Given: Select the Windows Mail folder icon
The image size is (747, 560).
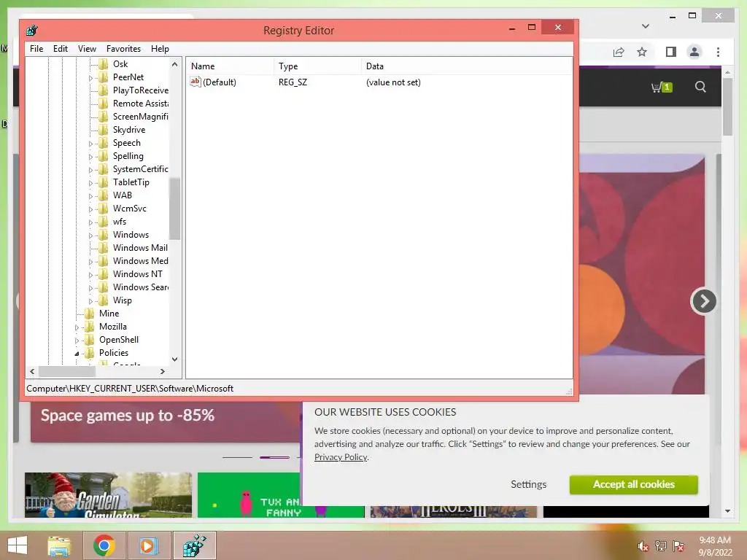Looking at the screenshot, I should click(x=104, y=248).
